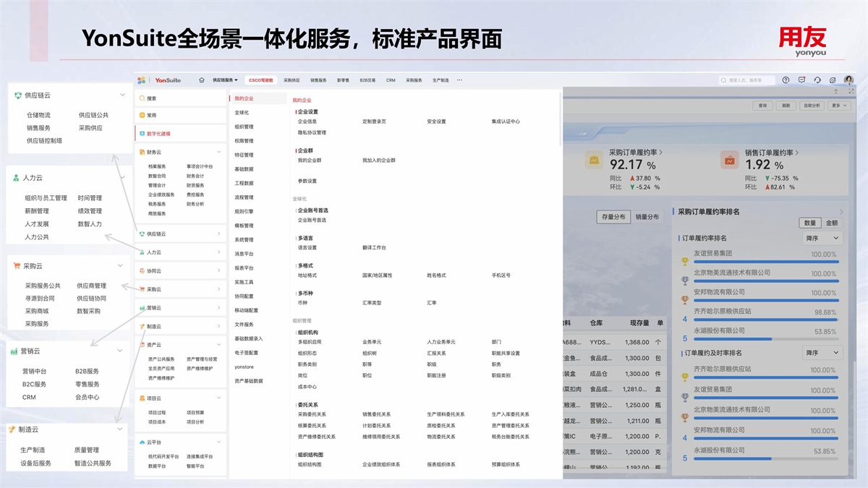This screenshot has height=488, width=868.
Task: Expand the 人力云 menu section
Action: point(180,252)
